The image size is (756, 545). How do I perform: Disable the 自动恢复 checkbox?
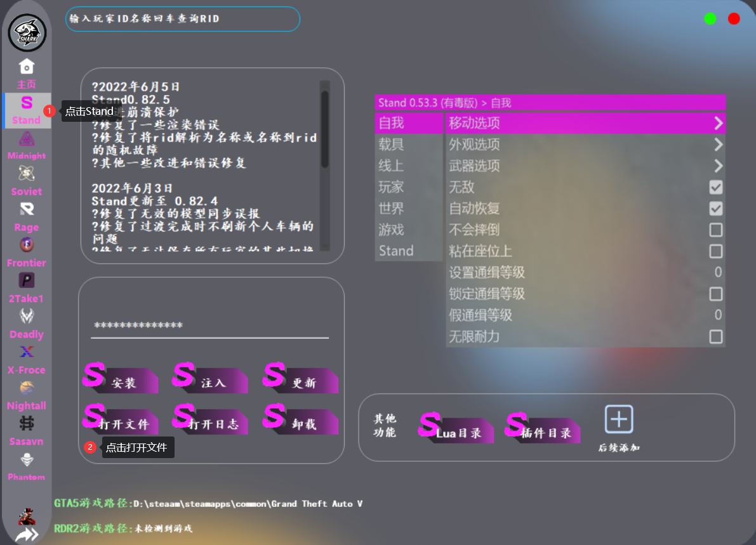pyautogui.click(x=715, y=209)
